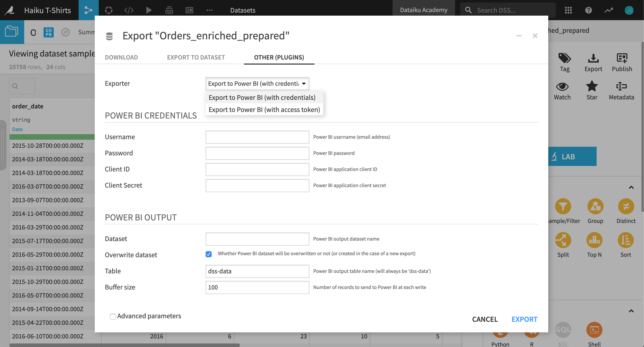
Task: Click the column search box
Action: [22, 86]
